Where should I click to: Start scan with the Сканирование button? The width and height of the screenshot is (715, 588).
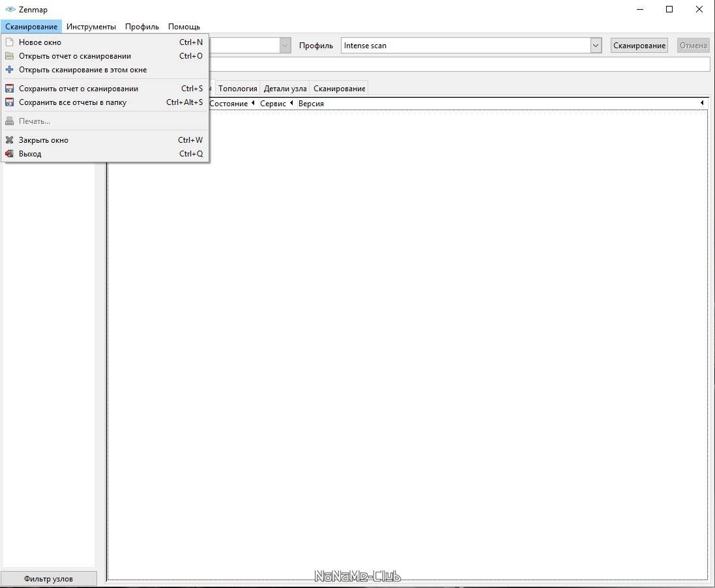[639, 46]
